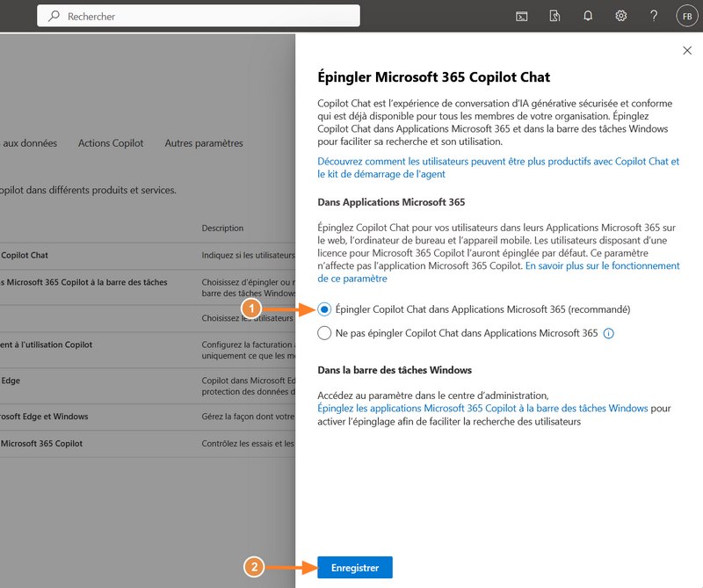Screen dimensions: 703x588
Task: Click the info icon beside 'Ne pas épingler'
Action: 608,333
